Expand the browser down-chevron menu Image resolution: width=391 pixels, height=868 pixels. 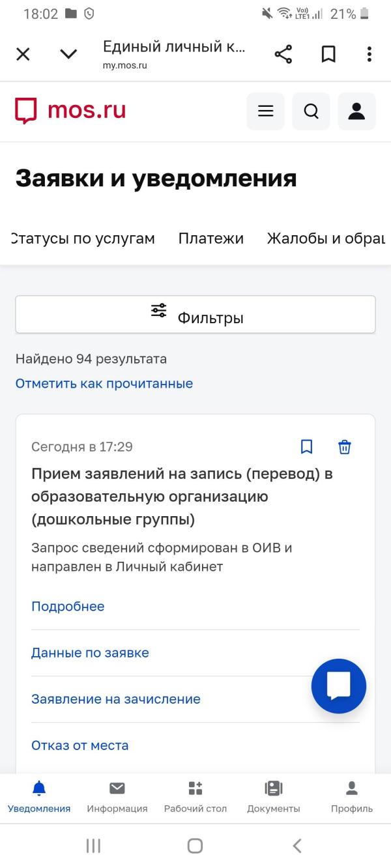tap(68, 54)
